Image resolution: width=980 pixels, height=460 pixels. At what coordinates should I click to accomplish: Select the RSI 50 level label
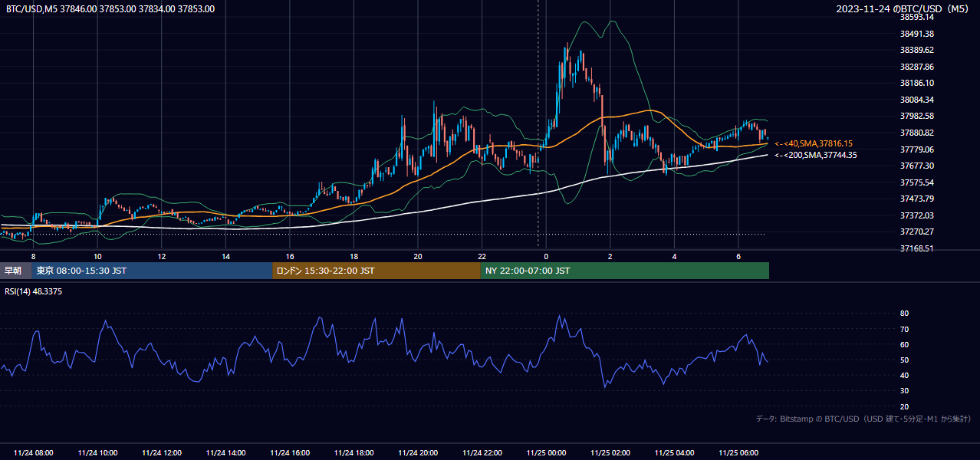pyautogui.click(x=905, y=360)
